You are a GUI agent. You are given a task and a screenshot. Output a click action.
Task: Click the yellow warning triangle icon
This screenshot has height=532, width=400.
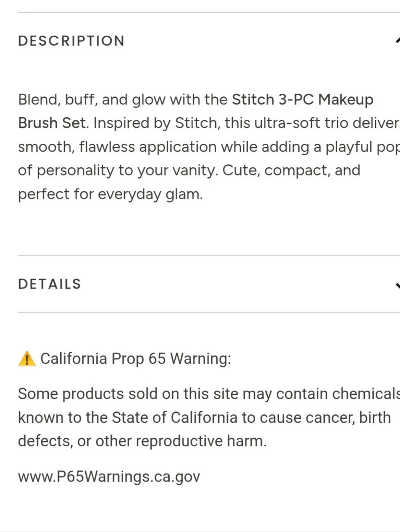click(x=27, y=359)
